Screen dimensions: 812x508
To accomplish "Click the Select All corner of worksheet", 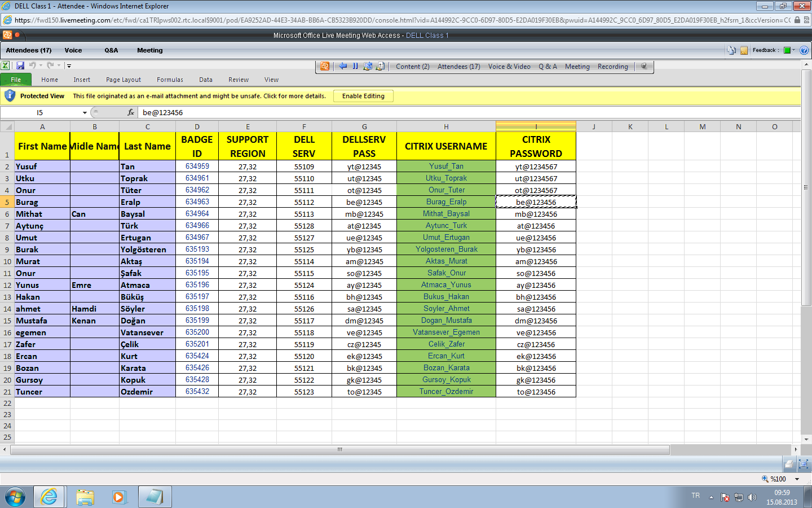I will (x=7, y=126).
